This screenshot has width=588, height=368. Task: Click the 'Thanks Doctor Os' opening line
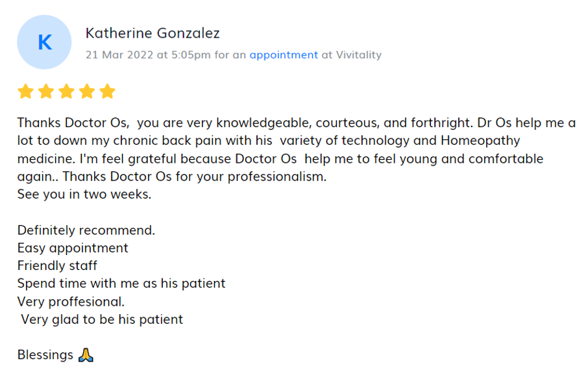(73, 123)
